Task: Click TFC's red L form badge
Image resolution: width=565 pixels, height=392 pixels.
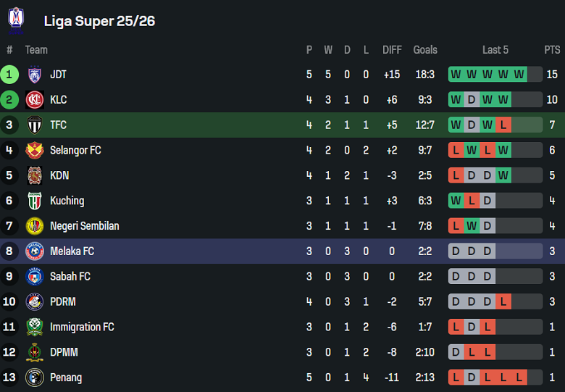Action: pyautogui.click(x=503, y=125)
